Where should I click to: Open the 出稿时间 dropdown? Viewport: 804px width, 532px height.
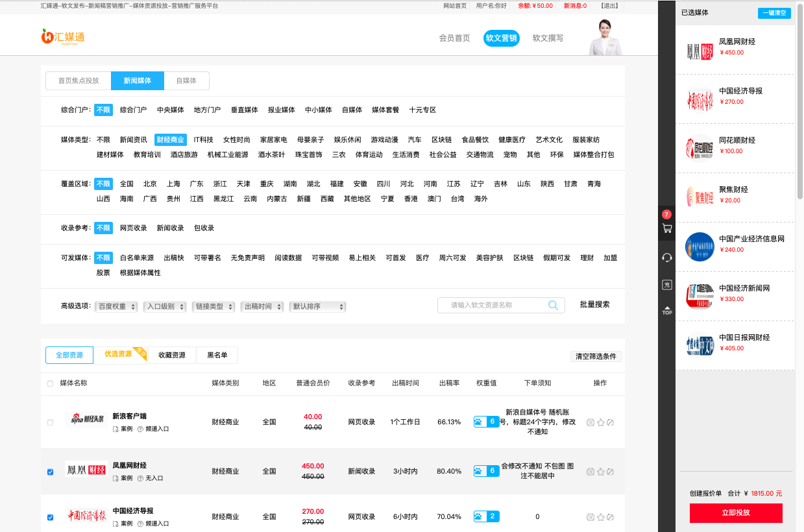pos(262,306)
